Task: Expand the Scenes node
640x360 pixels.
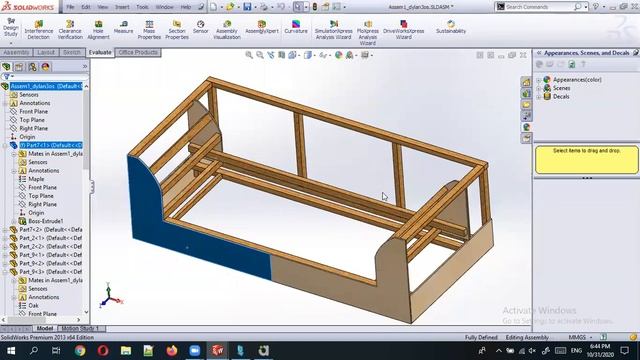Action: pos(538,89)
